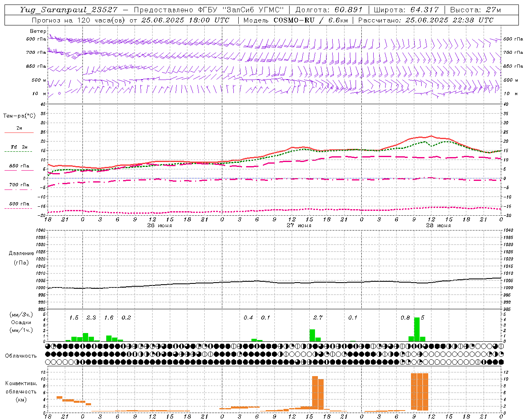Click the precipitation amount "0.4"

tap(248, 317)
